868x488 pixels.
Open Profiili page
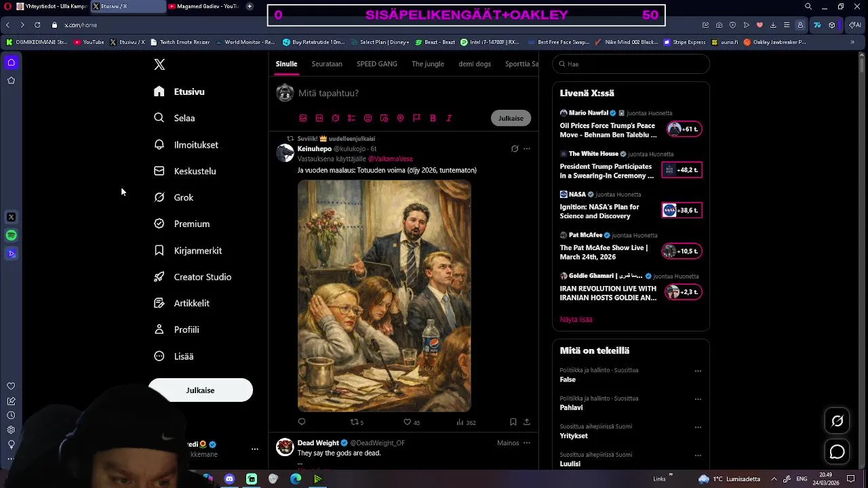(176, 329)
